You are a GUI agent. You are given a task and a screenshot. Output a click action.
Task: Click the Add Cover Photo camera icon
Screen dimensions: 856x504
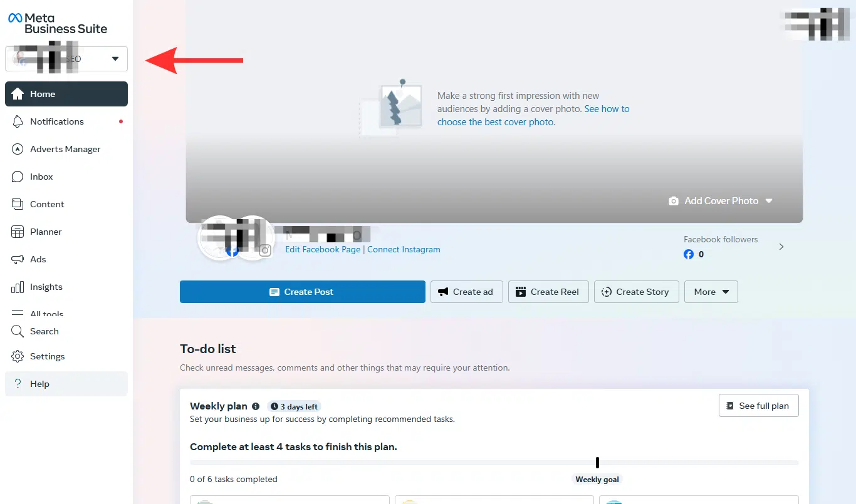coord(674,201)
